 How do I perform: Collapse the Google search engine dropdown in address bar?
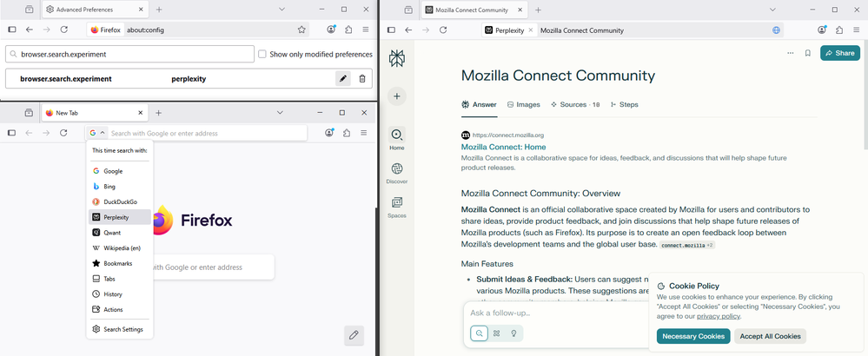pyautogui.click(x=97, y=133)
